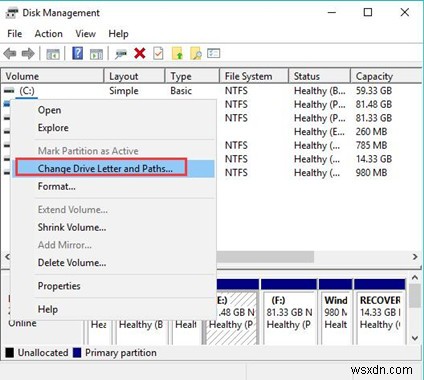Sort by the Volume column header
Image resolution: width=424 pixels, height=380 pixels.
pos(53,76)
